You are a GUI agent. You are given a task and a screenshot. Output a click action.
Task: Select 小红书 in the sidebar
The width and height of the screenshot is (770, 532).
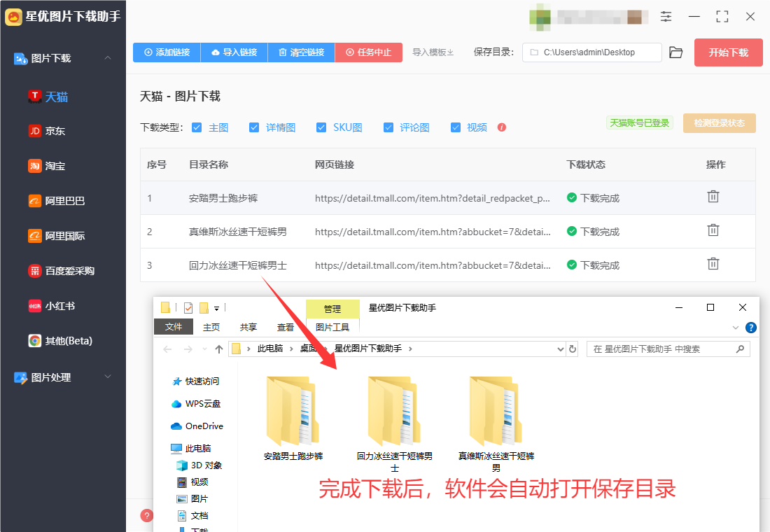(x=52, y=306)
